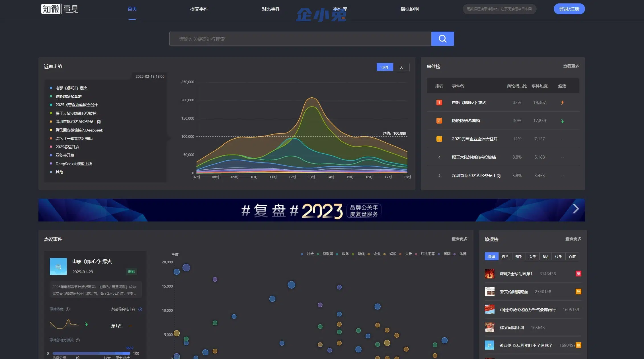The height and width of the screenshot is (359, 644).
Task: Click help icon beside 事件影响力指数
Action: (x=78, y=340)
